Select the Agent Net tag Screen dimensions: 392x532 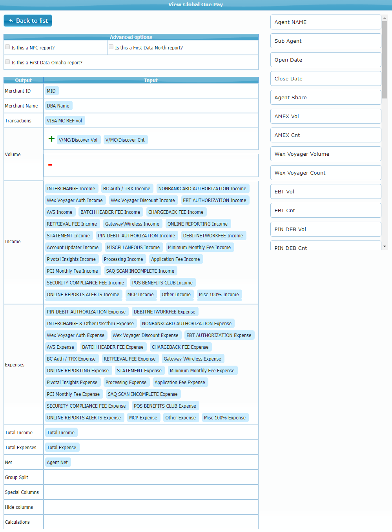point(57,463)
